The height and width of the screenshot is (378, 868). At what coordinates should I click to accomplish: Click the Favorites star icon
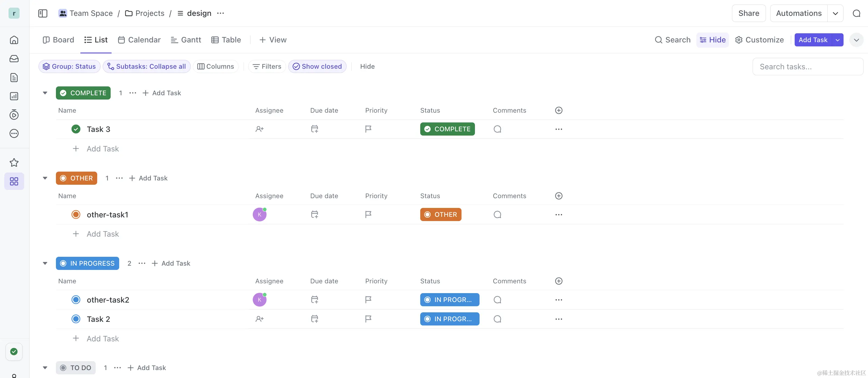point(14,163)
